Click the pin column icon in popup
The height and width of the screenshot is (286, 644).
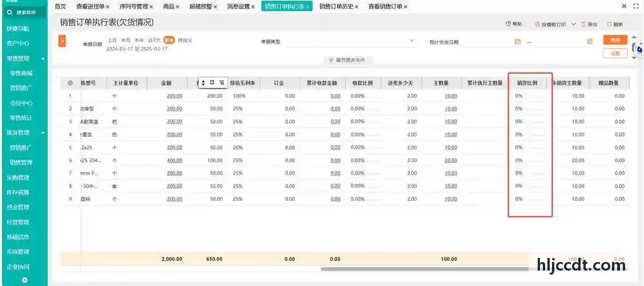213,82
